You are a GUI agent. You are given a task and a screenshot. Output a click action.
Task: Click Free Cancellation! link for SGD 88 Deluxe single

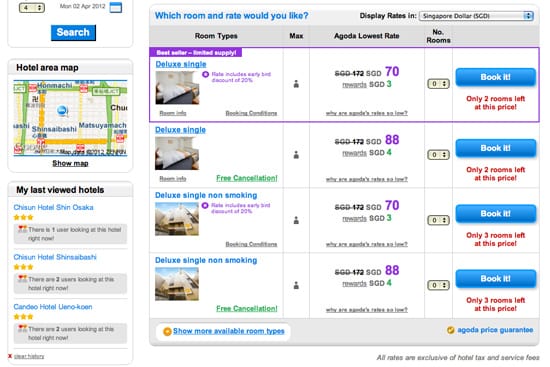pos(247,178)
